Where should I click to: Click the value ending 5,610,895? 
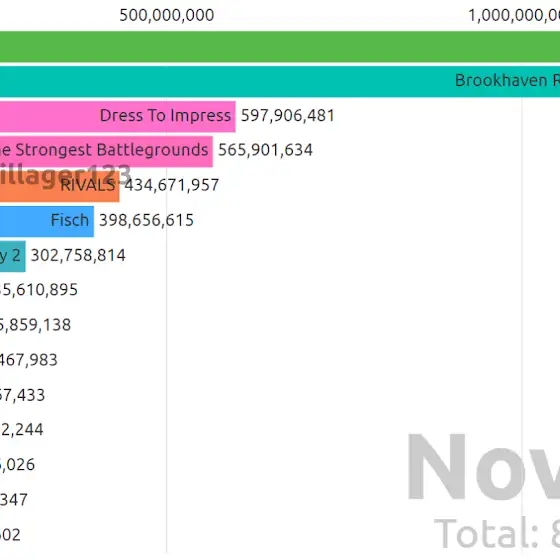pos(39,290)
